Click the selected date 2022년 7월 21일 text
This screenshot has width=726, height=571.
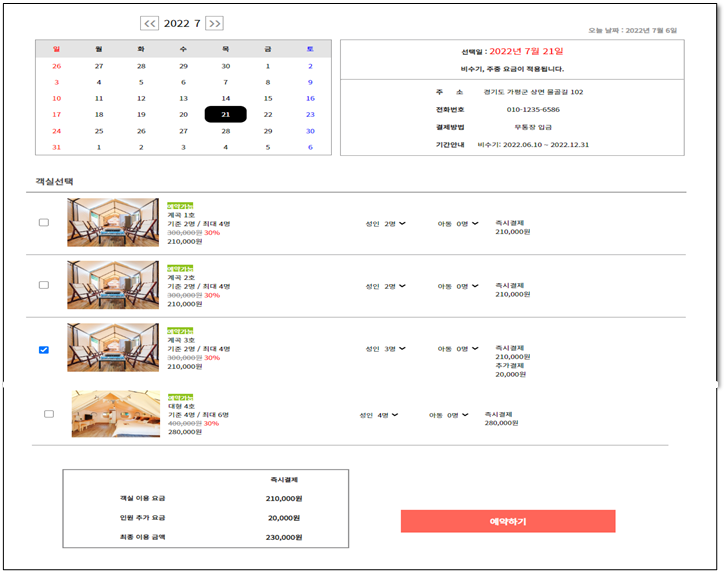tap(526, 51)
